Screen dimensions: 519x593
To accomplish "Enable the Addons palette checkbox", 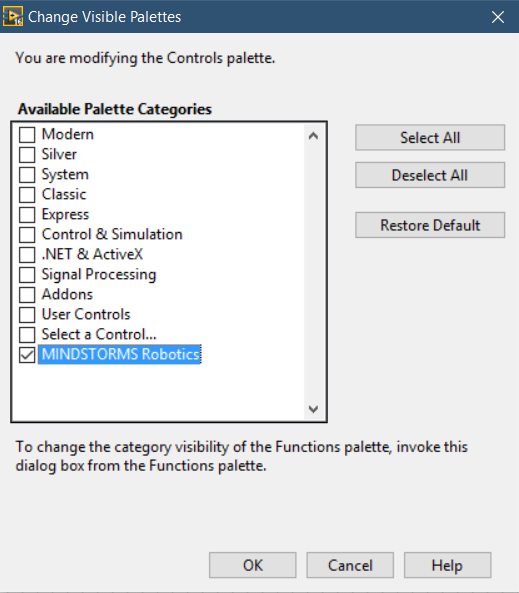I will (27, 295).
